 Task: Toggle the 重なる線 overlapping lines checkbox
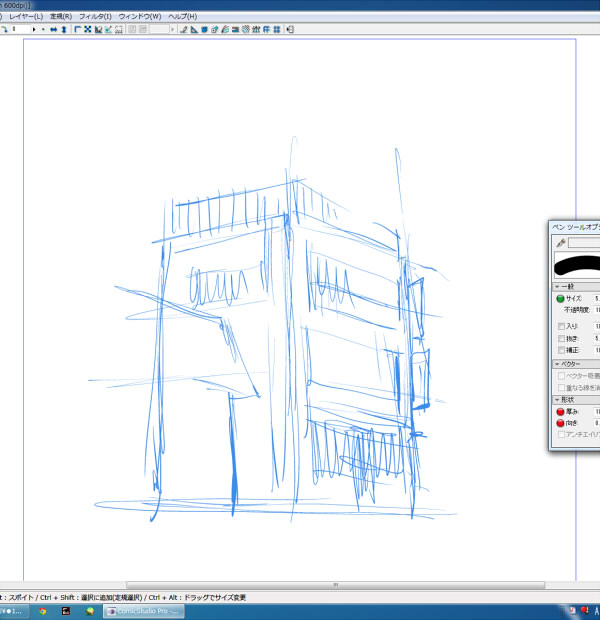point(561,388)
